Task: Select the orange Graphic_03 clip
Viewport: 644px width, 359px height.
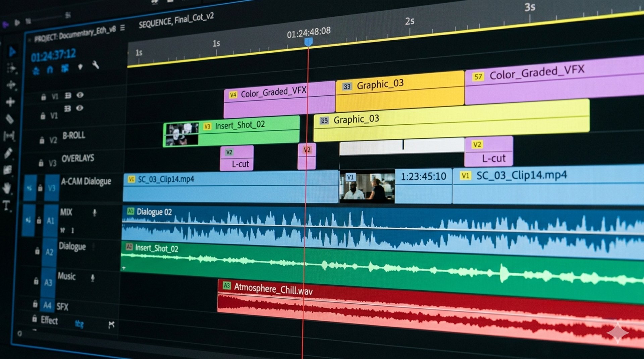Action: click(x=400, y=92)
